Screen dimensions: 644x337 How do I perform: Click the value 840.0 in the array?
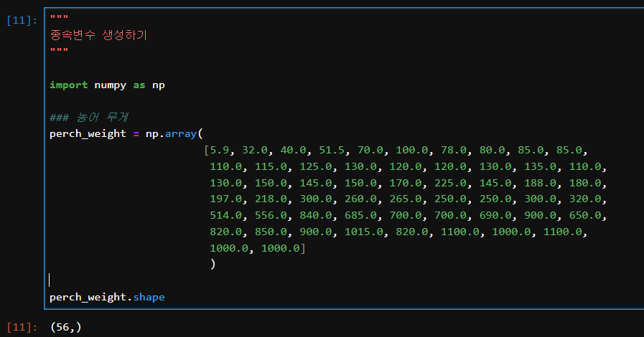point(316,215)
